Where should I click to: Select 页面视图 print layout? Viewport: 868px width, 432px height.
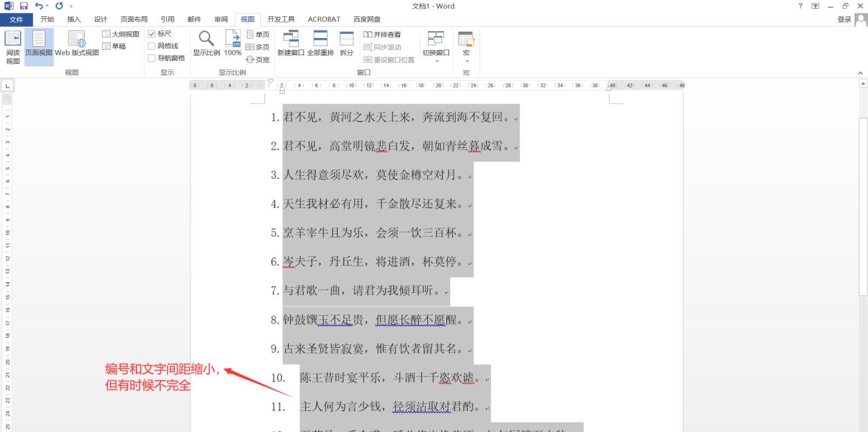point(39,47)
